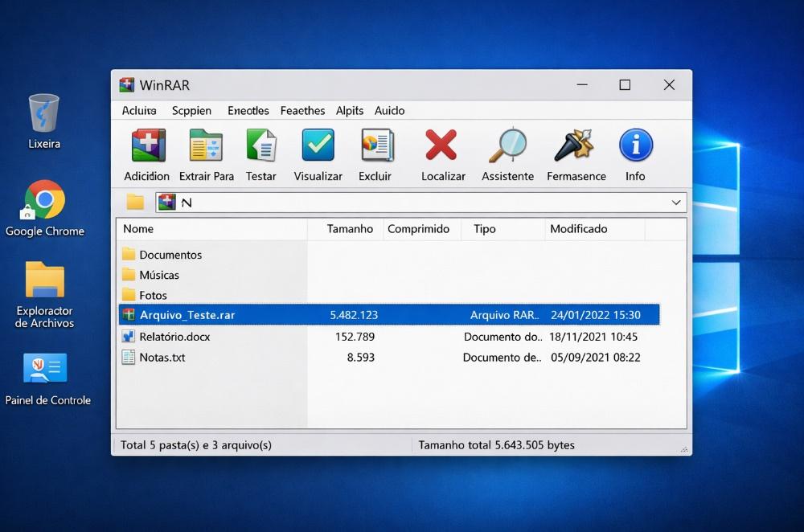Click the Excluir toolbar icon

pyautogui.click(x=377, y=145)
